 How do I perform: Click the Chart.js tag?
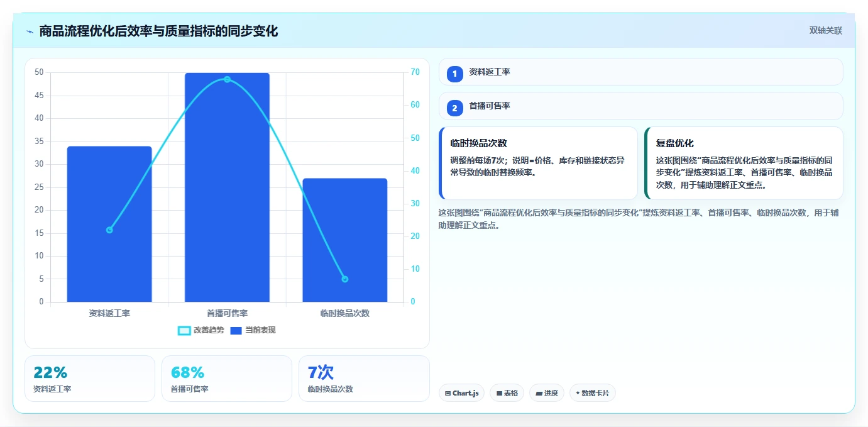[462, 393]
